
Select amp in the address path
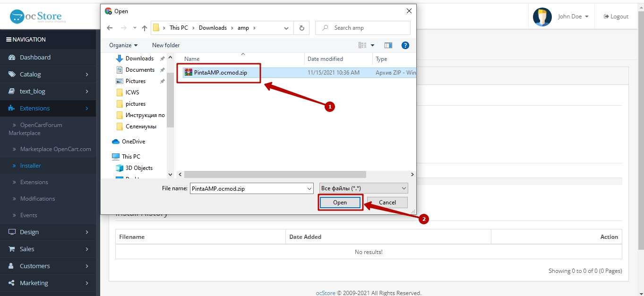[x=243, y=28]
